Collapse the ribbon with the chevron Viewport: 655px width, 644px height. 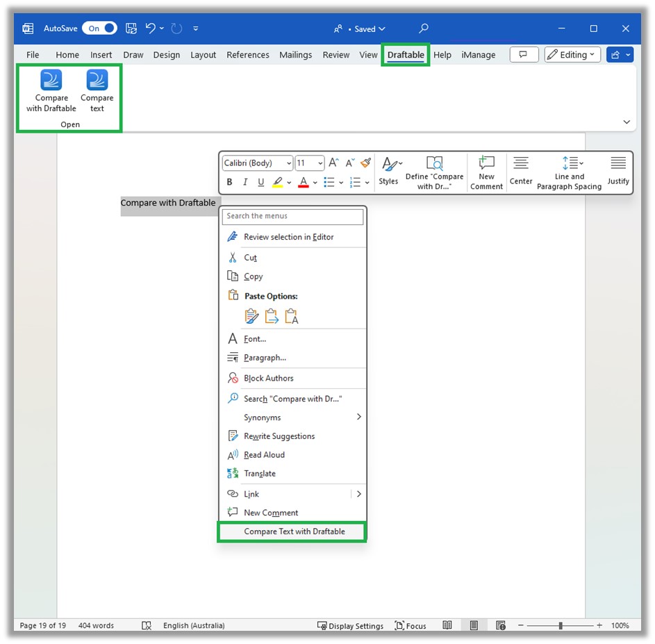(627, 122)
